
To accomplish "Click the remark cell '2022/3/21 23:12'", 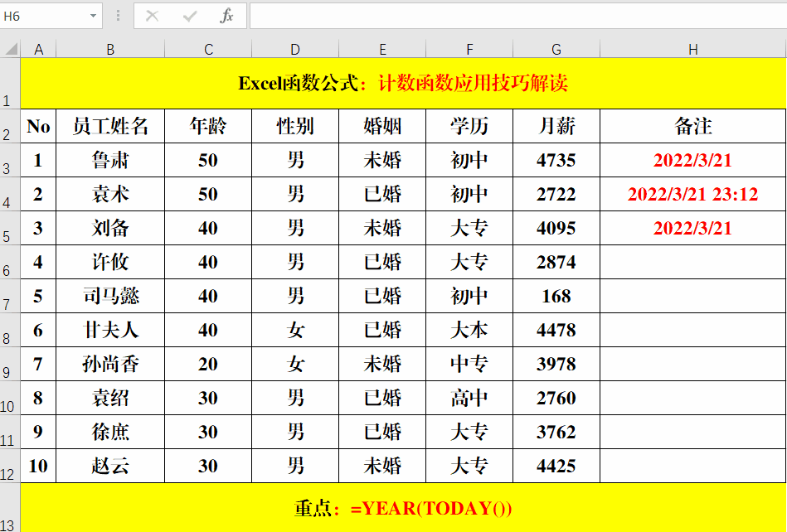I will [x=693, y=194].
